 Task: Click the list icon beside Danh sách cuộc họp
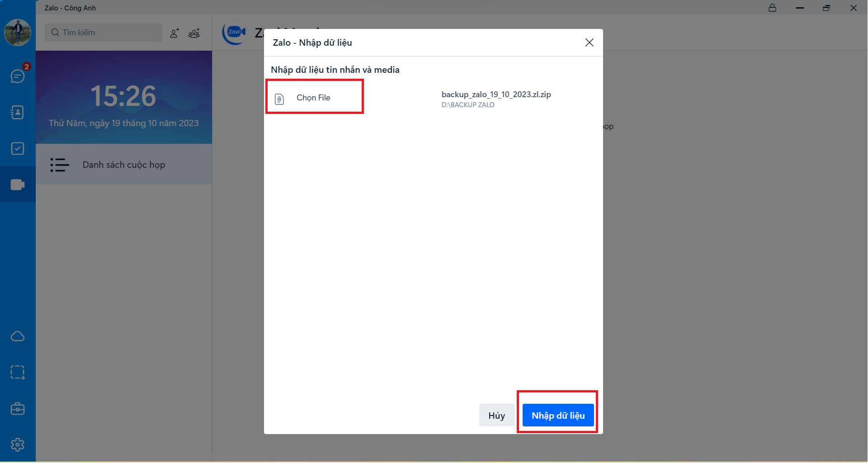[59, 165]
